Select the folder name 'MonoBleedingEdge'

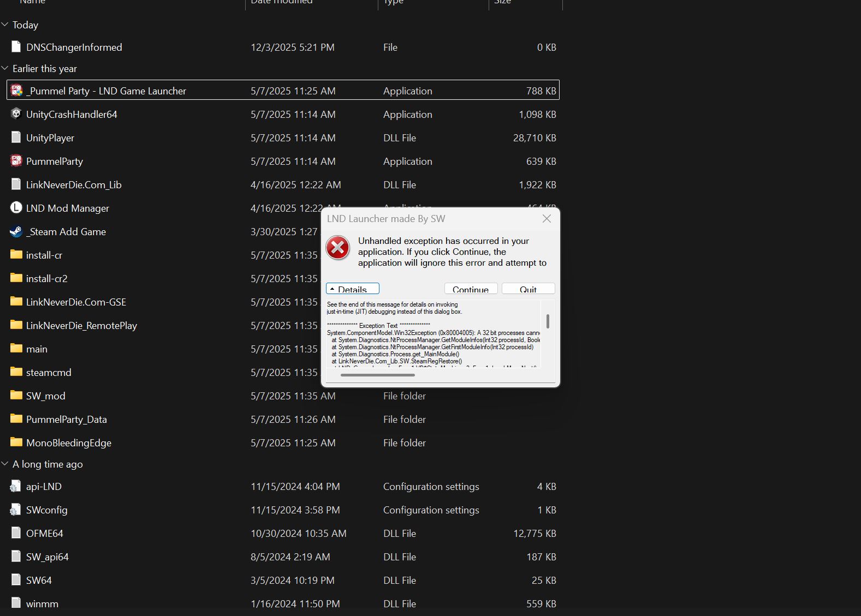pyautogui.click(x=69, y=442)
